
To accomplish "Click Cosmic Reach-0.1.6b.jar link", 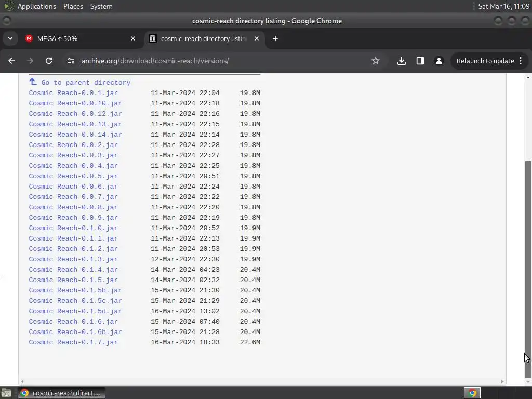I will coord(75,332).
